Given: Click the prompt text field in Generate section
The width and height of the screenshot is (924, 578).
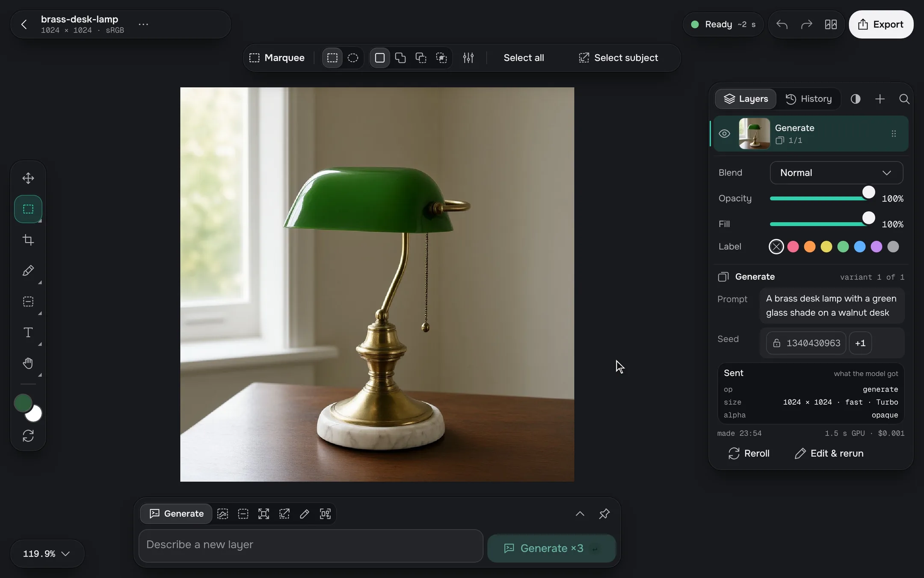Looking at the screenshot, I should (x=832, y=306).
